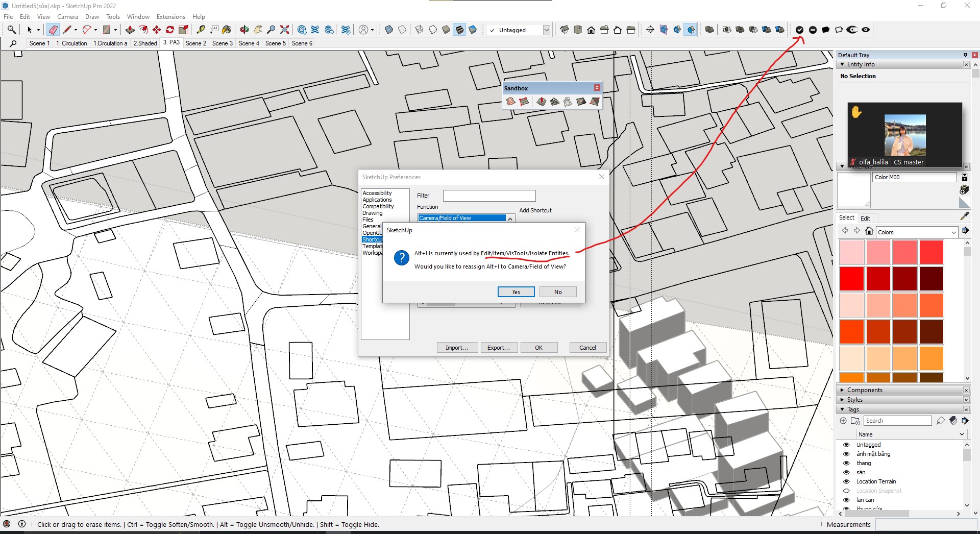Screen dimensions: 980x534
Task: Open the 3D Warehouse icon
Action: [x=302, y=30]
